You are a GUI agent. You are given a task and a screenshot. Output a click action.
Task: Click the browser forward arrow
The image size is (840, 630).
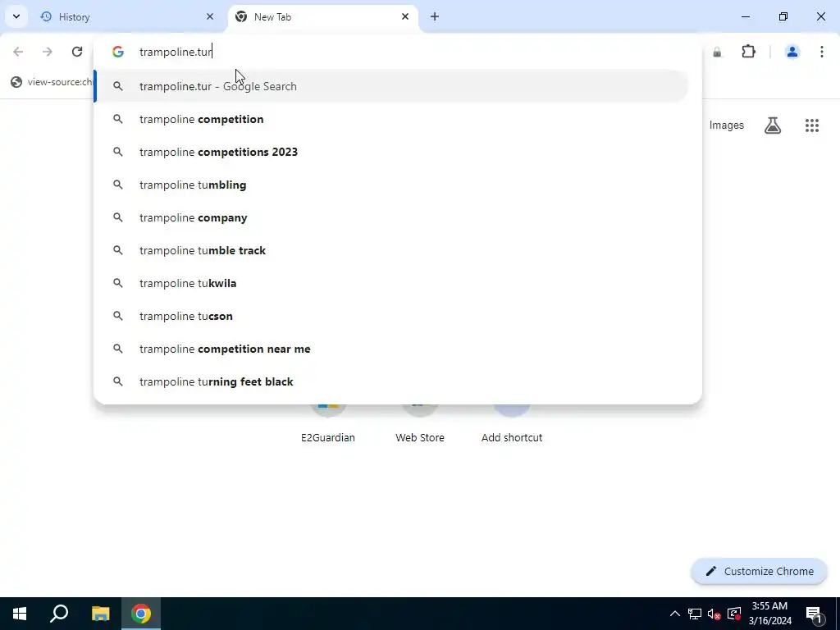(x=47, y=52)
